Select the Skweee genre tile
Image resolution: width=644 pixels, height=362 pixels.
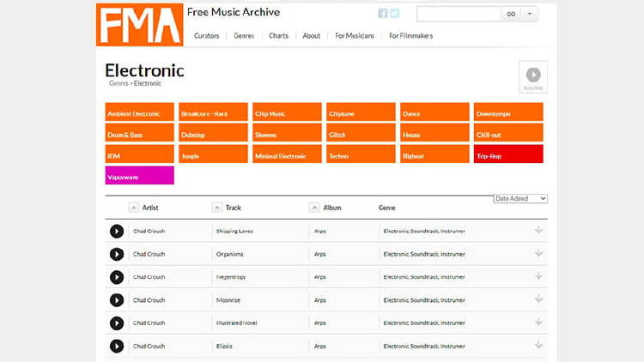click(x=287, y=133)
